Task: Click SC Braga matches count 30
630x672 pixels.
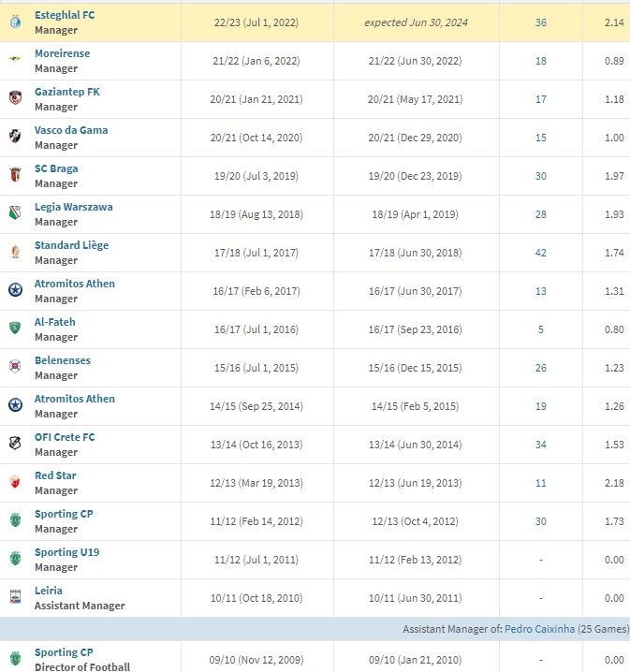Action: tap(541, 176)
